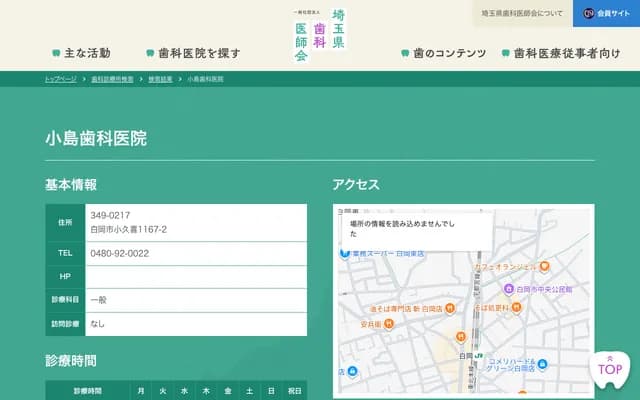Open the 歯のコンテンツ menu

pyautogui.click(x=444, y=53)
